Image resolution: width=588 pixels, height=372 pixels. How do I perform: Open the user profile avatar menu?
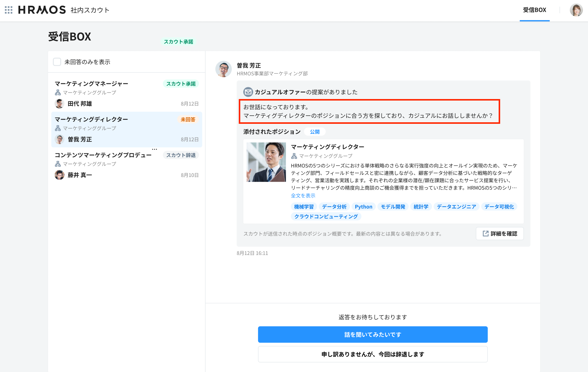(576, 10)
